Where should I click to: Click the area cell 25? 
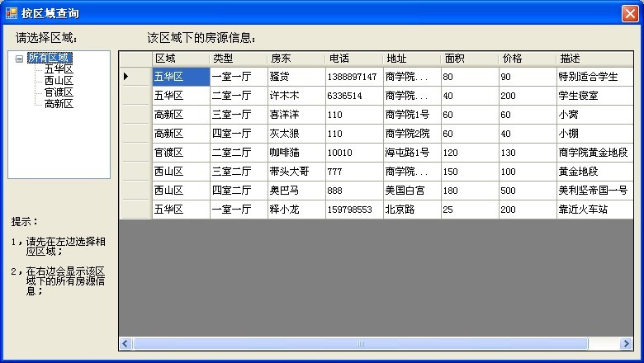tap(471, 210)
